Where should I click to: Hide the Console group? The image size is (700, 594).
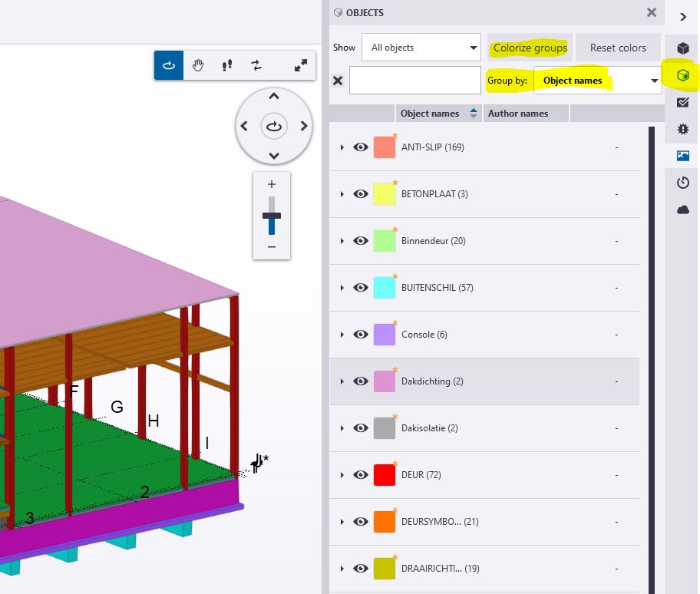click(x=361, y=335)
